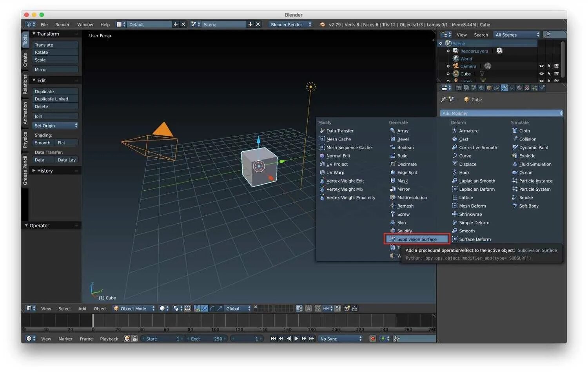Open the World properties tab icon
Viewport: 588px width, 372px height.
tap(481, 88)
